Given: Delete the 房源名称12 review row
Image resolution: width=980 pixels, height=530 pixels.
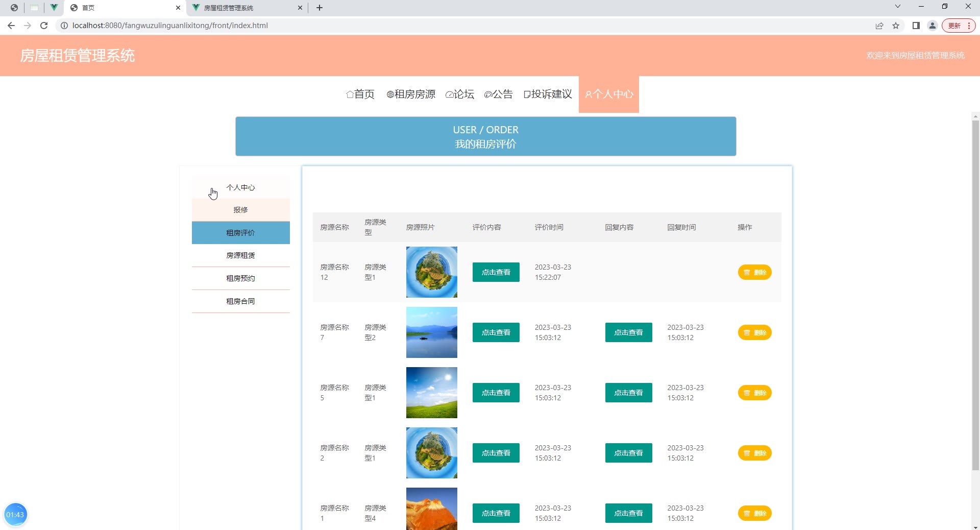Looking at the screenshot, I should click(x=754, y=272).
